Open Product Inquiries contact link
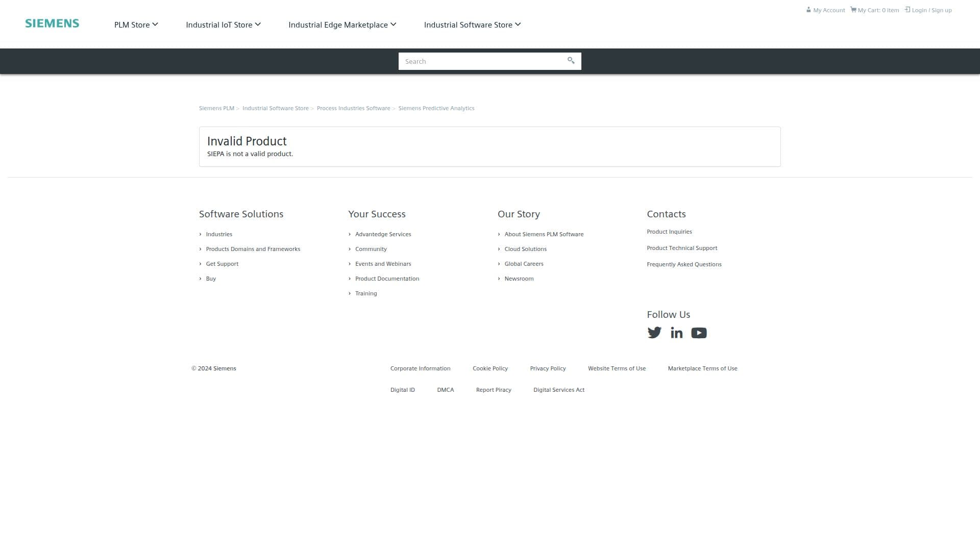 pyautogui.click(x=670, y=232)
